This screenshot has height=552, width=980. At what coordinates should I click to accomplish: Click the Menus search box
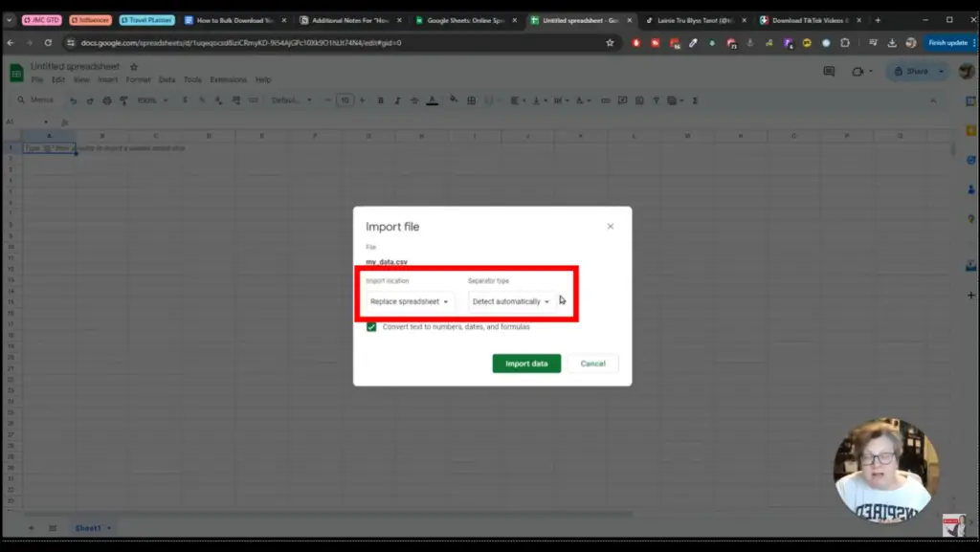(x=35, y=99)
